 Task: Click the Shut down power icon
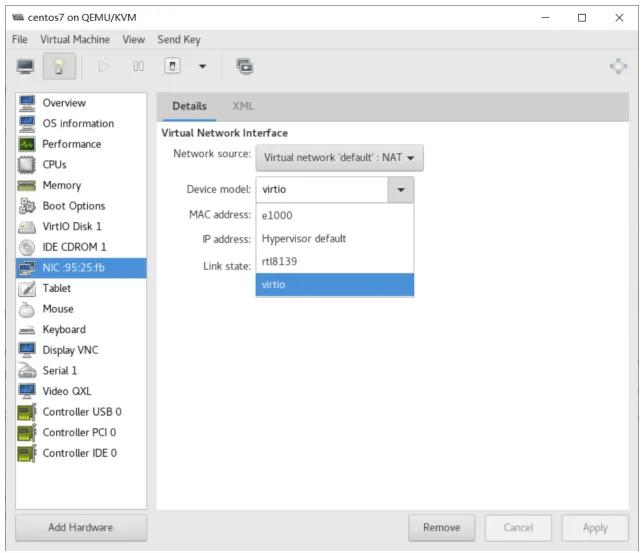pyautogui.click(x=173, y=66)
